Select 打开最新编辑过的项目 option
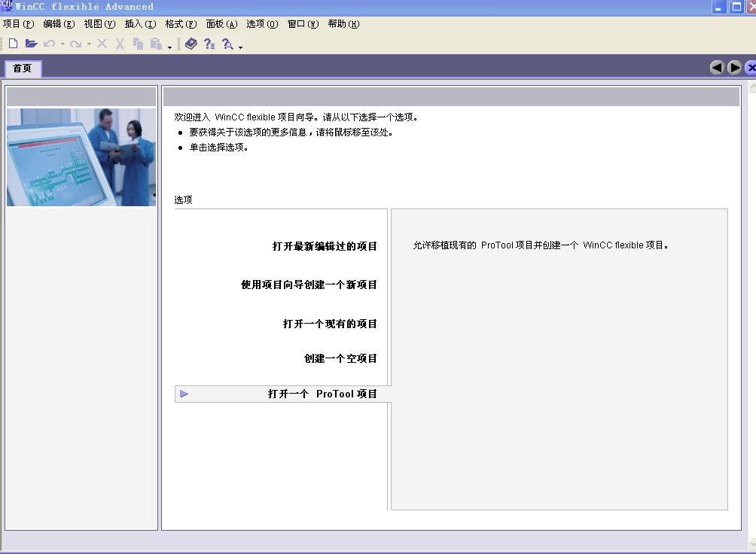This screenshot has height=554, width=756. pos(325,246)
